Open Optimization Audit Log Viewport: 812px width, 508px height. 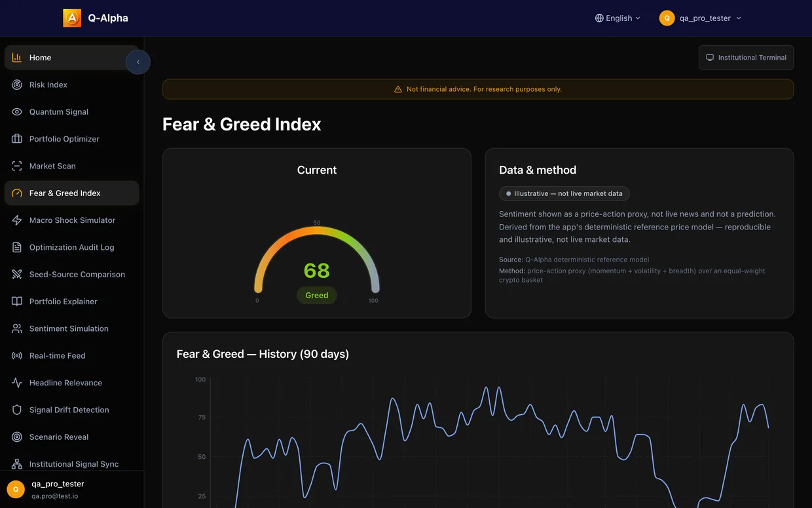pyautogui.click(x=71, y=247)
